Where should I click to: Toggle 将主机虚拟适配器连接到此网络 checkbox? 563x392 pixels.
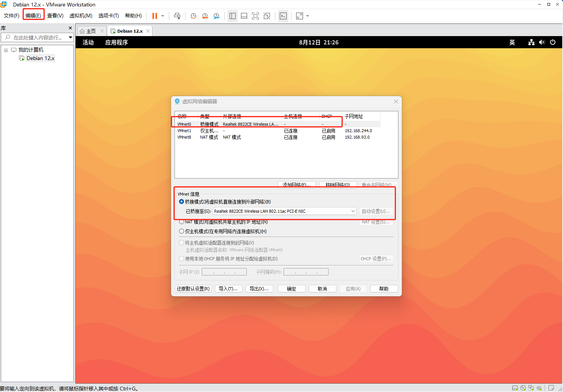click(x=181, y=243)
